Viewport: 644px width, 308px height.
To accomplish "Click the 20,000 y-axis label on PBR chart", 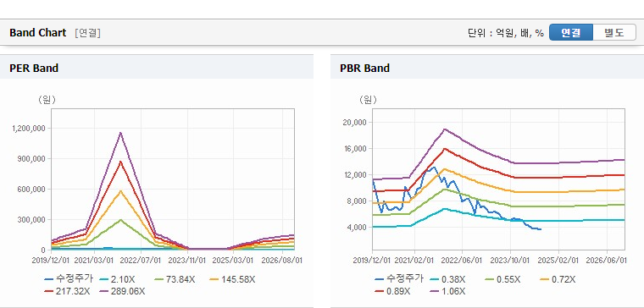I will pyautogui.click(x=355, y=122).
